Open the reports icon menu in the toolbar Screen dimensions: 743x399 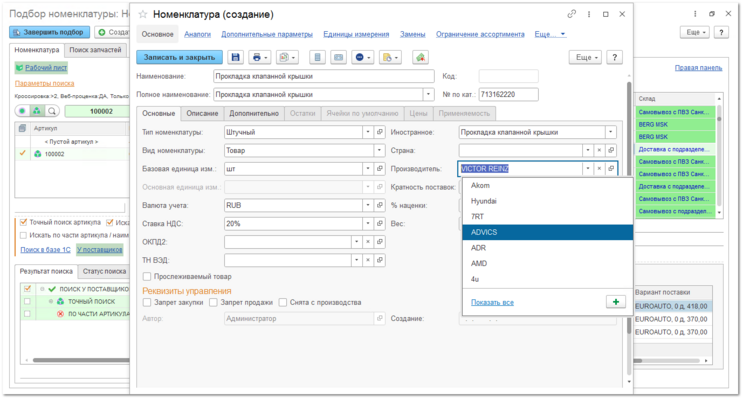coord(287,57)
